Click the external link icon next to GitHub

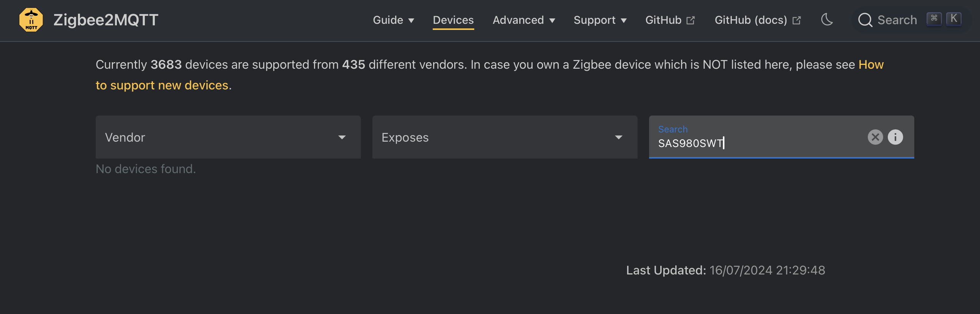[x=691, y=20]
